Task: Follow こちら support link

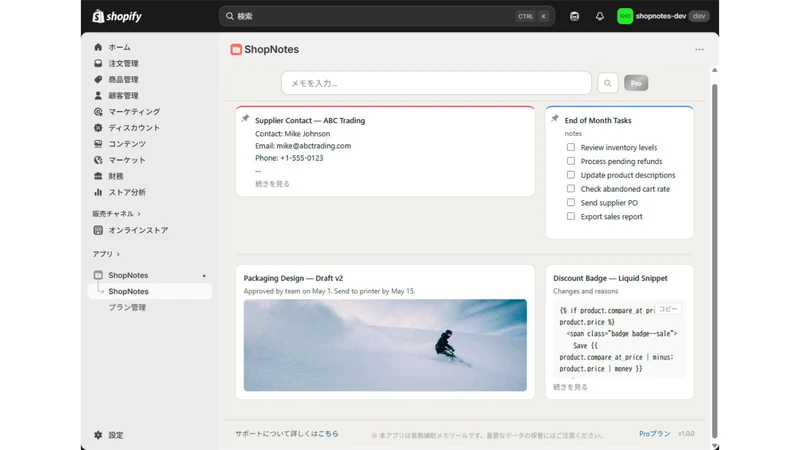Action: tap(328, 434)
